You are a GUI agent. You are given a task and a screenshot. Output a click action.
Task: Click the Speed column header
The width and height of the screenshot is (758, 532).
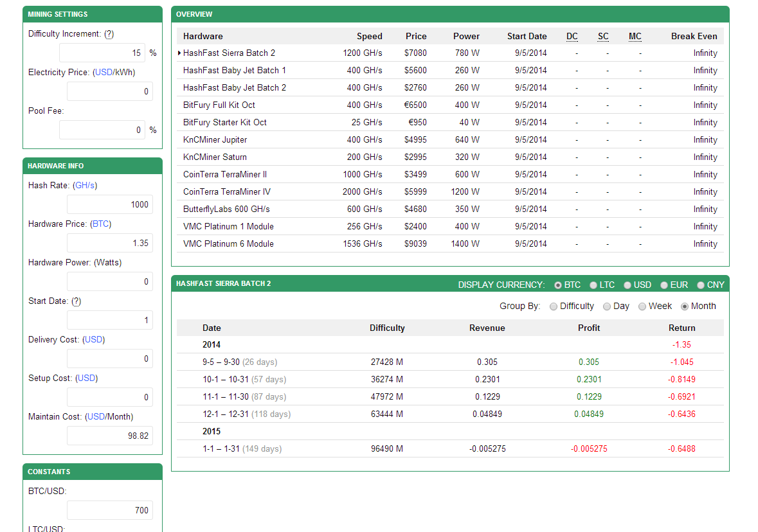(x=369, y=36)
